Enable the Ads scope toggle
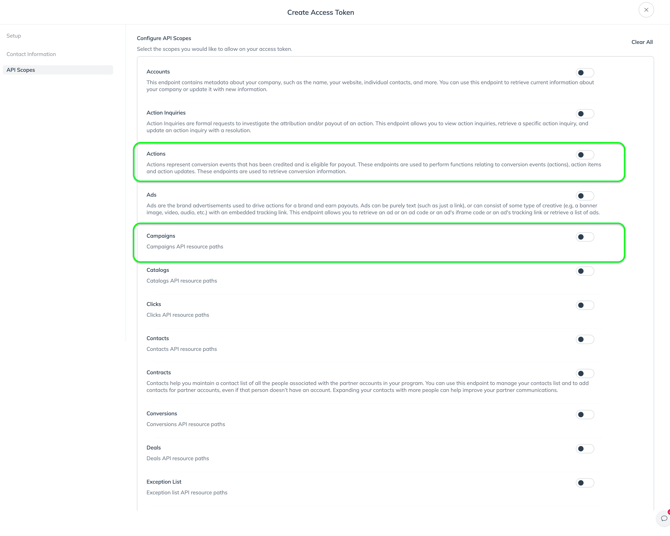Image resolution: width=670 pixels, height=536 pixels. pos(585,196)
